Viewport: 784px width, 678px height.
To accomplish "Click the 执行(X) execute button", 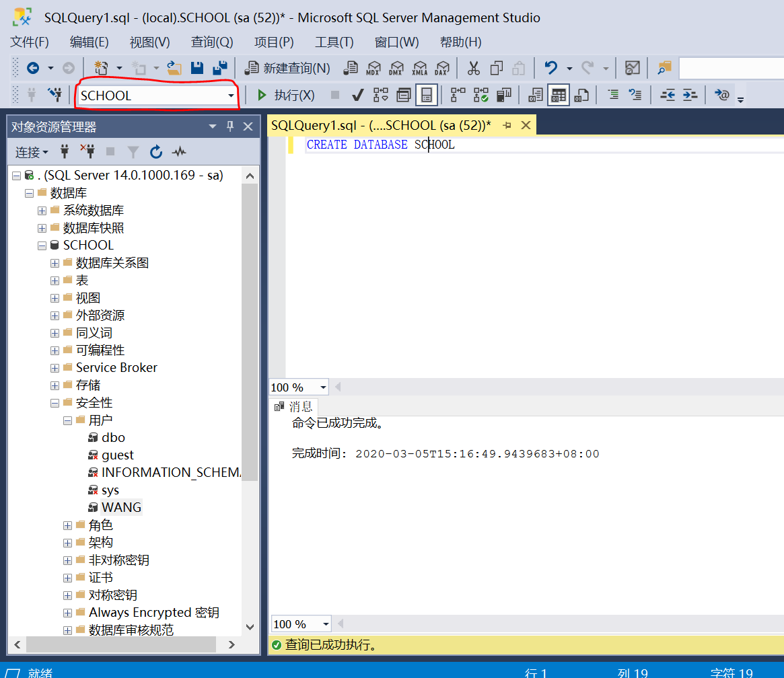I will pos(285,95).
